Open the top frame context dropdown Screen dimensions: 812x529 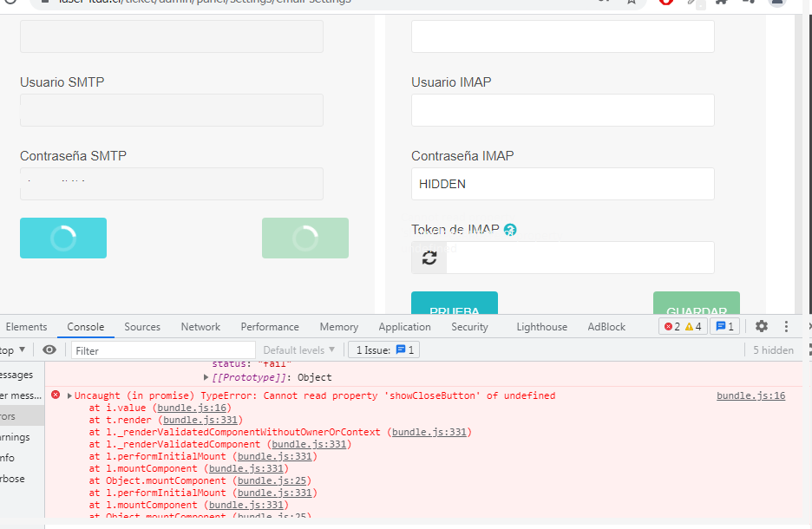click(13, 349)
